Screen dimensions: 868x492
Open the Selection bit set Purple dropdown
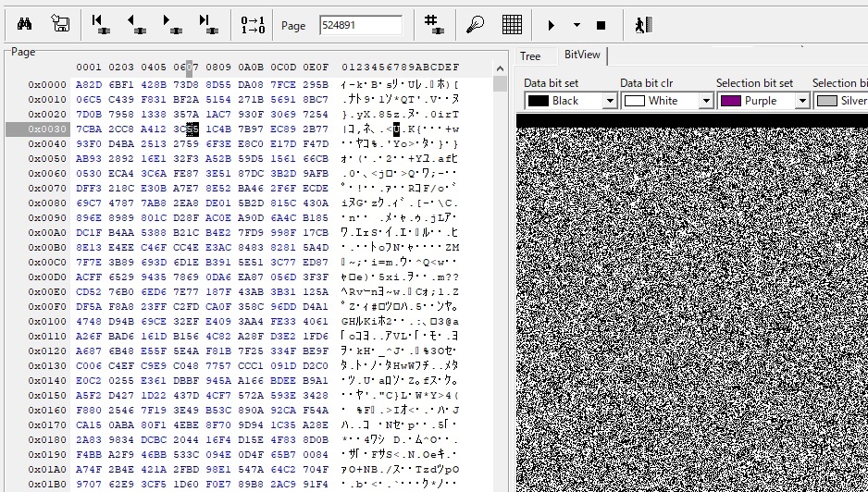pos(801,101)
